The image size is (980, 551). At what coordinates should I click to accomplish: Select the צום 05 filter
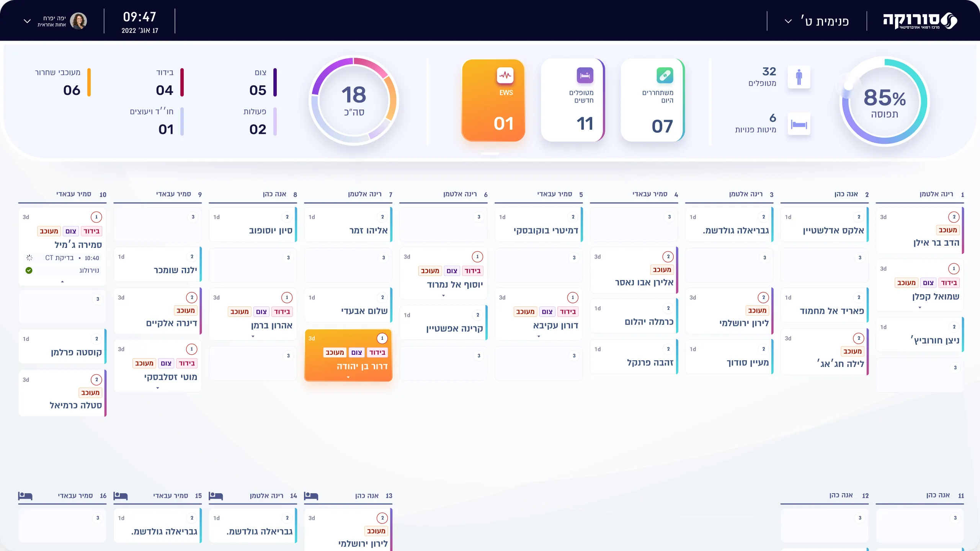pyautogui.click(x=263, y=83)
